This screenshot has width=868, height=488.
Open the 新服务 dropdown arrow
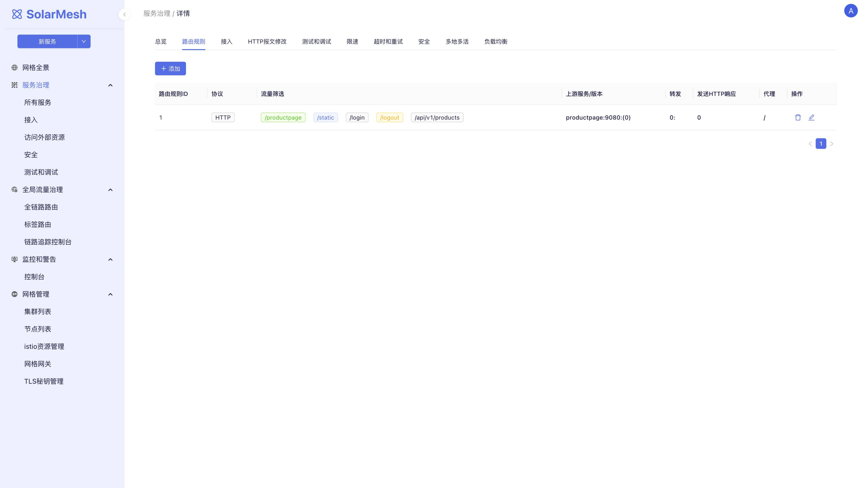click(x=84, y=41)
